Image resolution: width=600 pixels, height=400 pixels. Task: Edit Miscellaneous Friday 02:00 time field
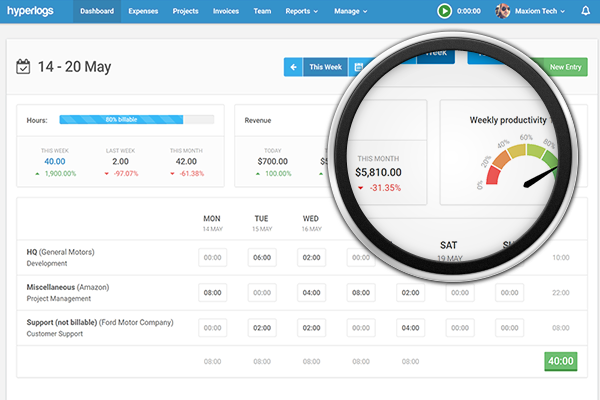410,292
